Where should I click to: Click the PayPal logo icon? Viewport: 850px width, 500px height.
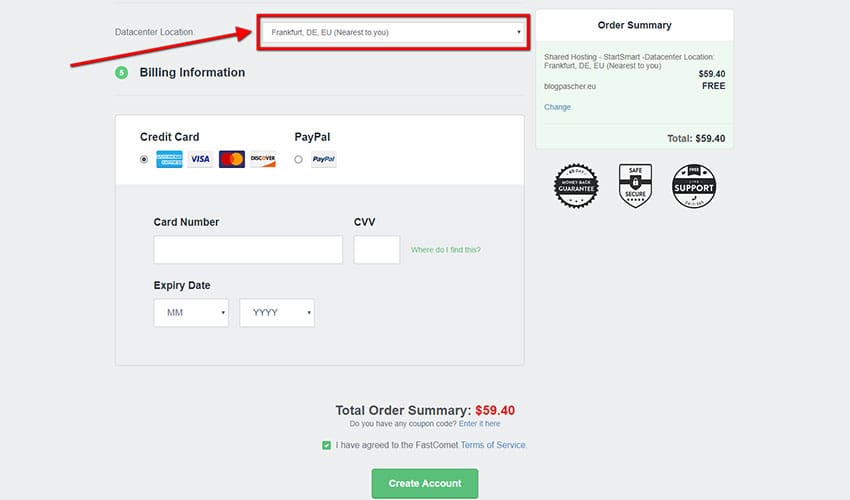coord(323,159)
